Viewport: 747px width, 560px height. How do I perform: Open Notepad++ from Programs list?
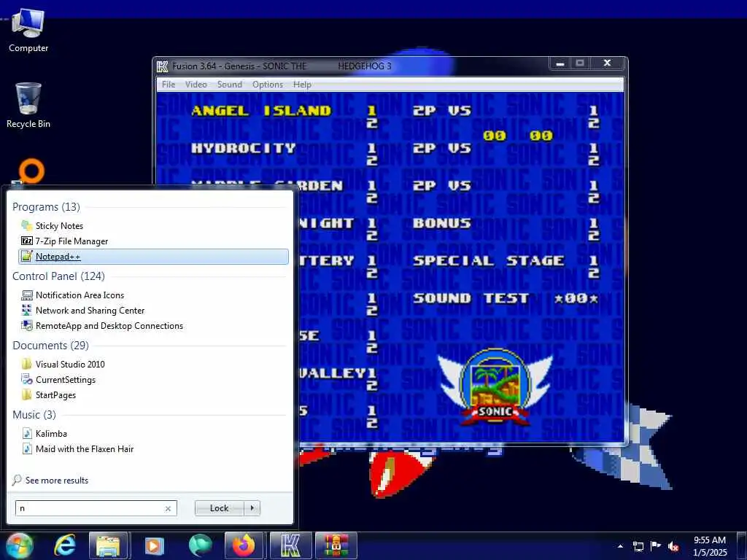click(x=153, y=256)
